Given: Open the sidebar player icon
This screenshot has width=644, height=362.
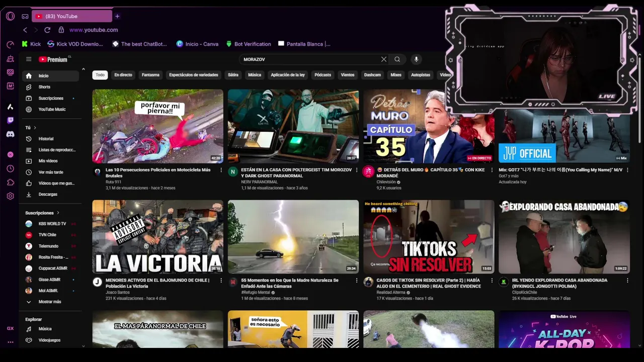Looking at the screenshot, I should [10, 154].
